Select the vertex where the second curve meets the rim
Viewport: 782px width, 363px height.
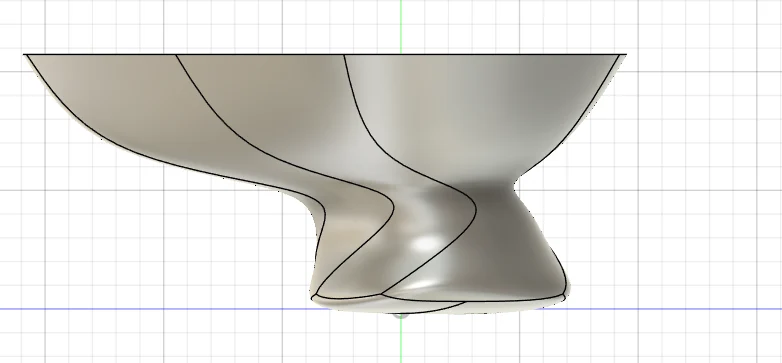(x=177, y=55)
